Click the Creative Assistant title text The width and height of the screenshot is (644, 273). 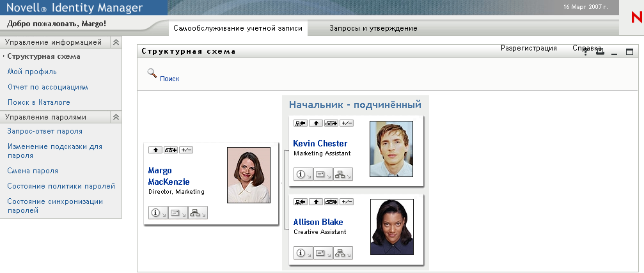tap(320, 232)
